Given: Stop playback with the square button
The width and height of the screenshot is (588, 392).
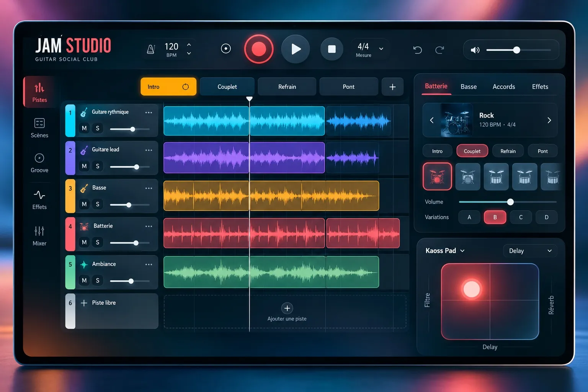Looking at the screenshot, I should click(x=332, y=49).
